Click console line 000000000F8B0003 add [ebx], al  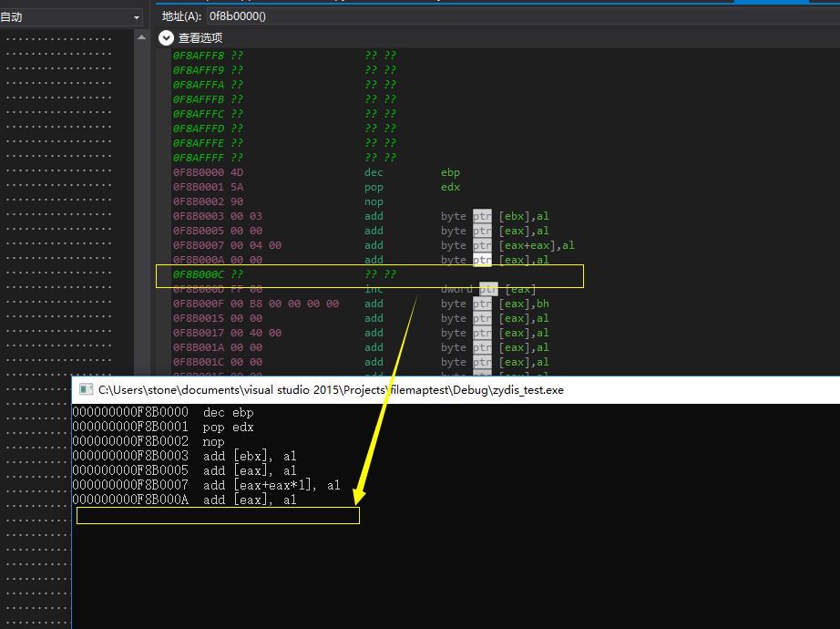pyautogui.click(x=184, y=456)
